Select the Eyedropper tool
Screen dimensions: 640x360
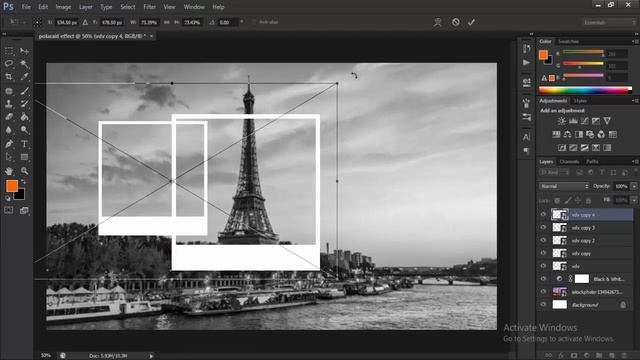pyautogui.click(x=24, y=77)
